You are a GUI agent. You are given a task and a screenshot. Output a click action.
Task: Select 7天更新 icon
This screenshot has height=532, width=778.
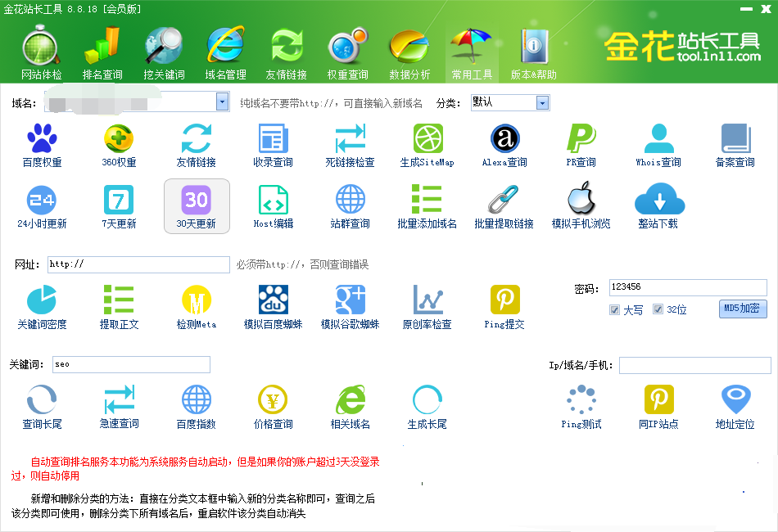pos(119,206)
